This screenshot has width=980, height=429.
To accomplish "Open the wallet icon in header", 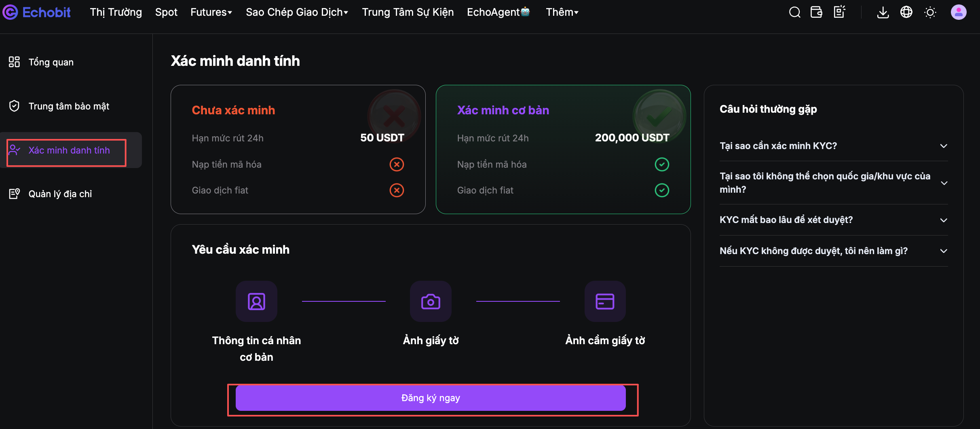I will [816, 12].
